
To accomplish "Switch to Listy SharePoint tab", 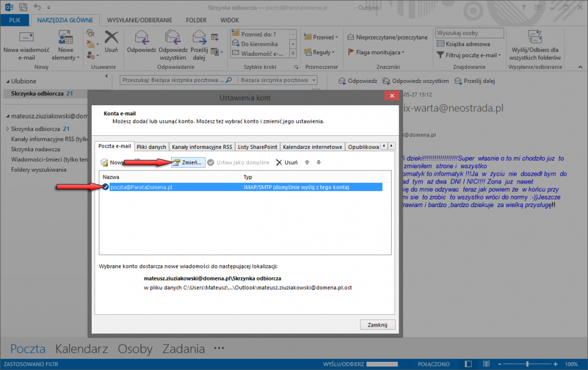I will 258,146.
